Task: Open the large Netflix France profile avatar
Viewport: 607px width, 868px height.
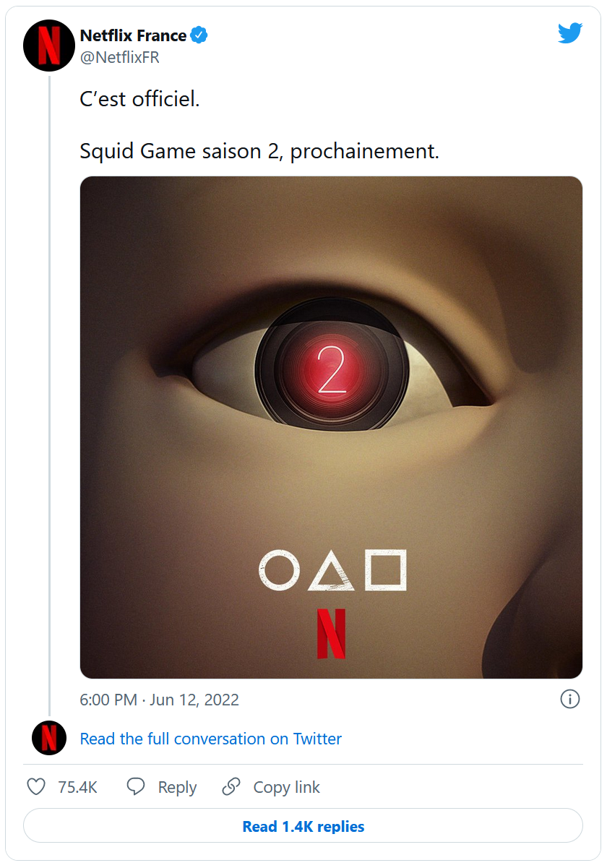Action: point(49,45)
